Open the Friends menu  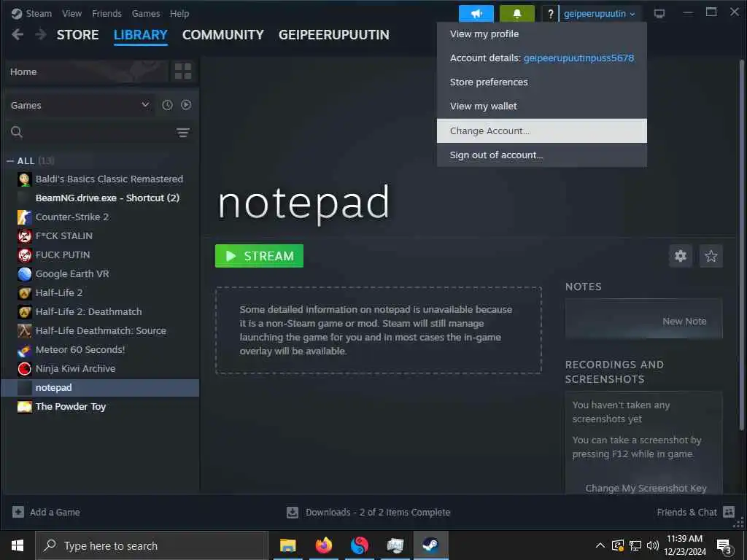107,13
